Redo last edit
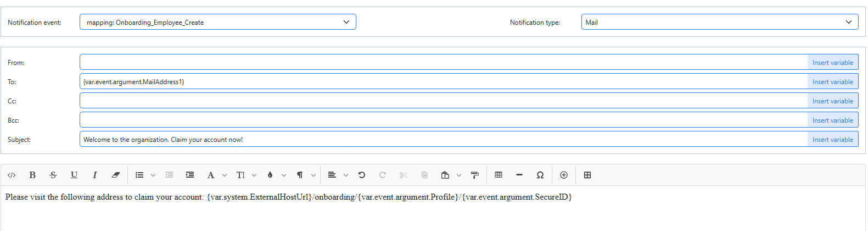Screen dimensions: 868x231 point(383,175)
